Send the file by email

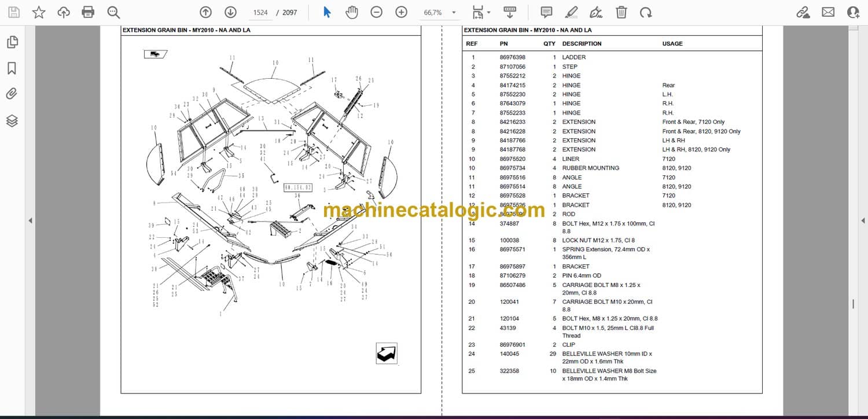[x=828, y=12]
